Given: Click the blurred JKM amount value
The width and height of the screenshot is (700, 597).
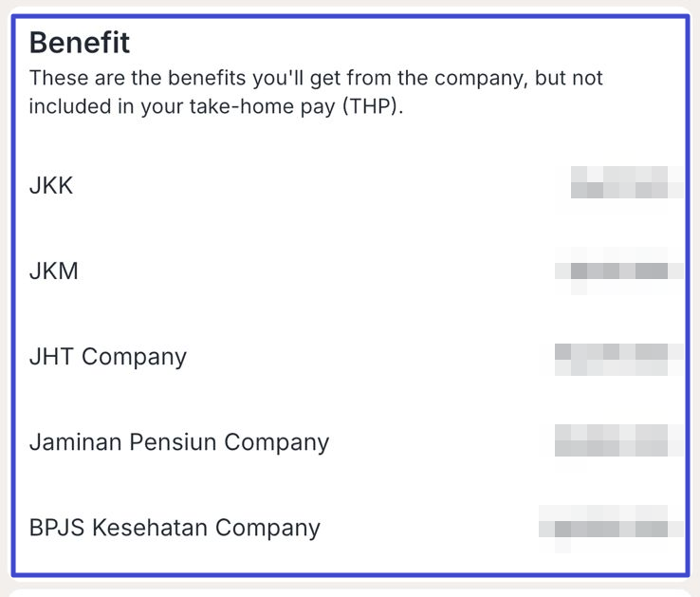Looking at the screenshot, I should (619, 271).
